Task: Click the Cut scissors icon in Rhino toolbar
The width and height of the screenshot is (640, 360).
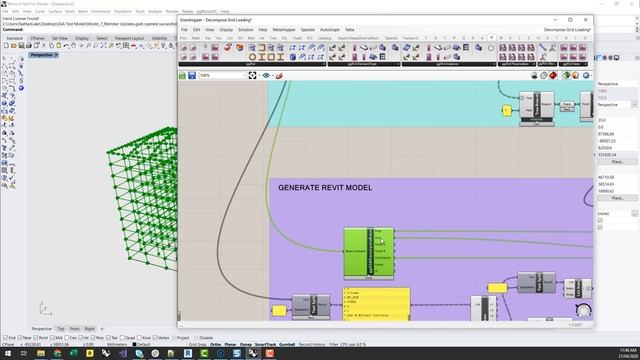Action: (x=44, y=46)
